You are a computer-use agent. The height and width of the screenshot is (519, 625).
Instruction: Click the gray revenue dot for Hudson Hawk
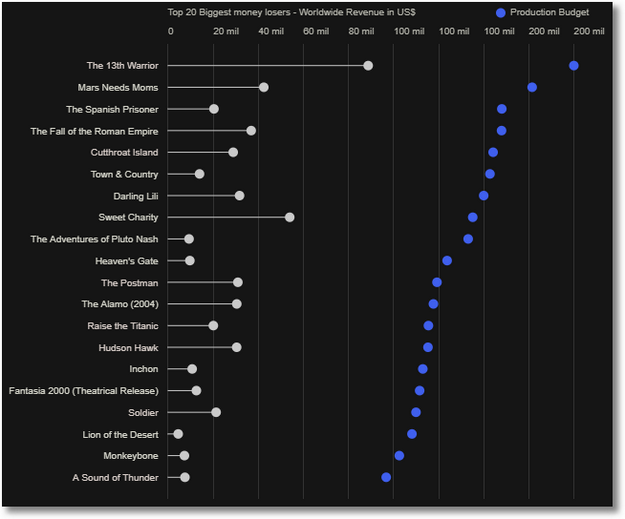236,348
